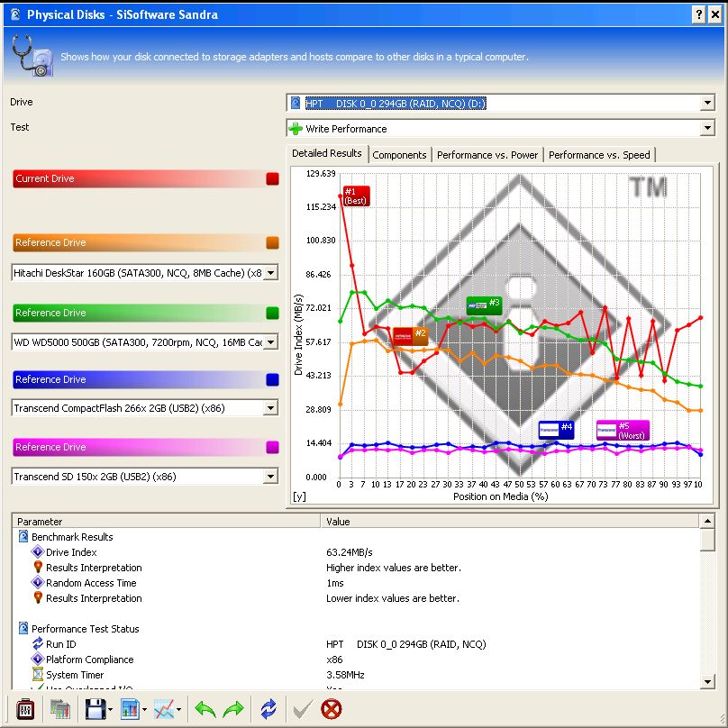
Task: Click the diamond icon beside Drive Index
Action: 38,552
